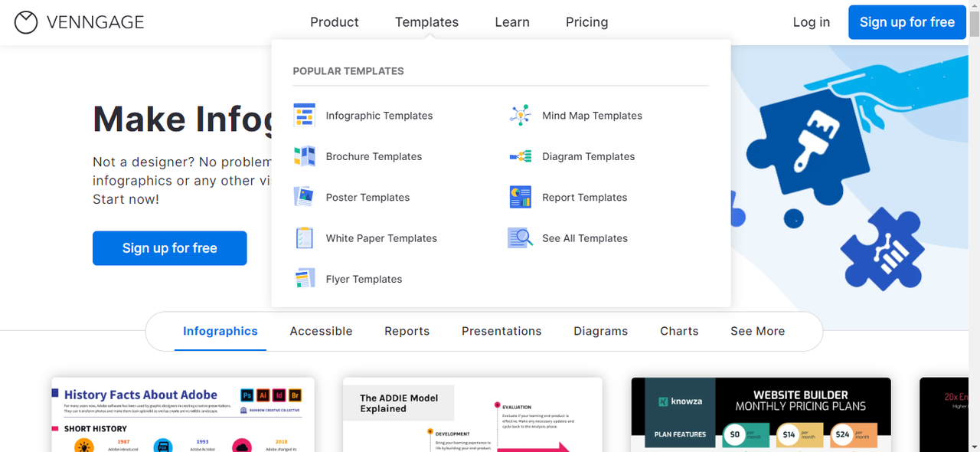Click the Flyer Templates icon
Image resolution: width=980 pixels, height=452 pixels.
pyautogui.click(x=304, y=279)
